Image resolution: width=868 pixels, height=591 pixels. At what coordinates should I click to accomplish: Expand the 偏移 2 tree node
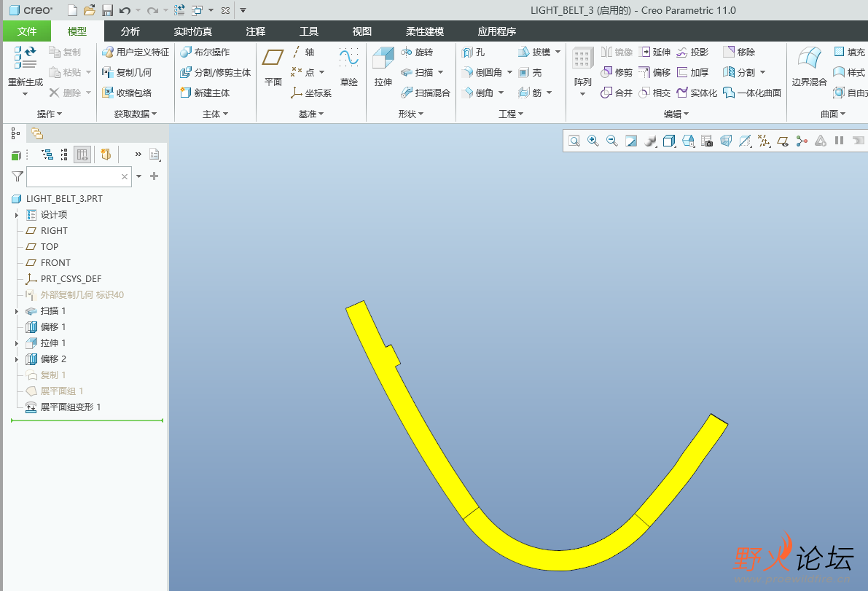click(16, 359)
